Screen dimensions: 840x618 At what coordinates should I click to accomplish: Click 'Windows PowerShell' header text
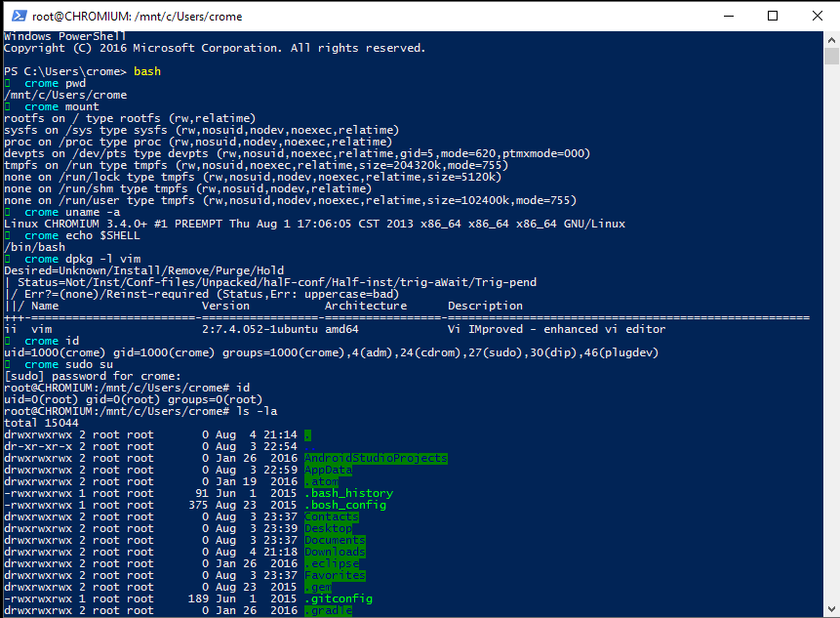click(x=64, y=36)
